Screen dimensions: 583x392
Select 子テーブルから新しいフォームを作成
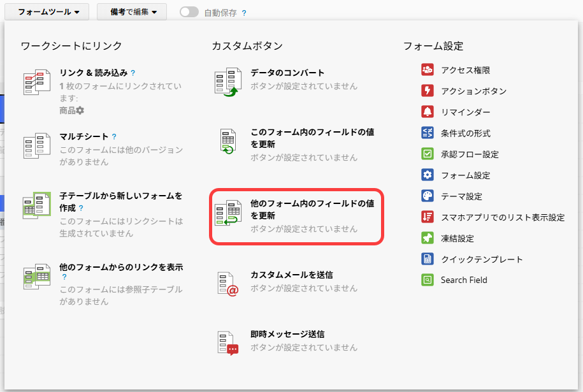tap(121, 201)
